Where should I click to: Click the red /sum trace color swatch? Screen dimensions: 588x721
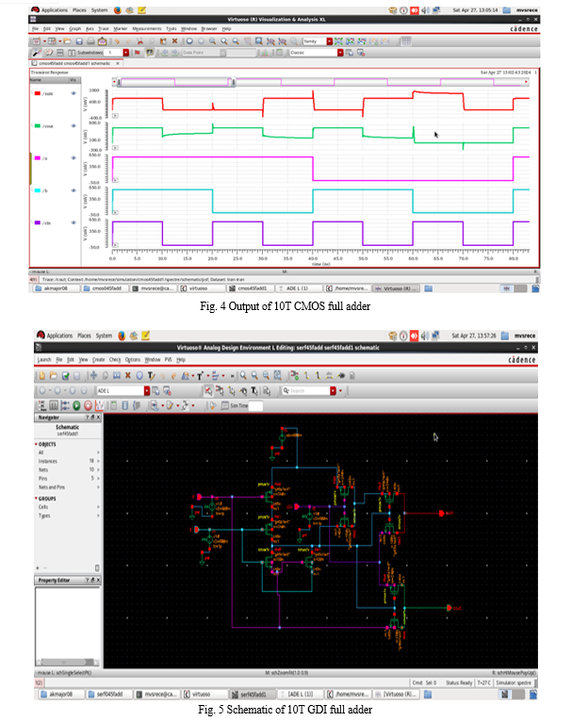(x=38, y=93)
